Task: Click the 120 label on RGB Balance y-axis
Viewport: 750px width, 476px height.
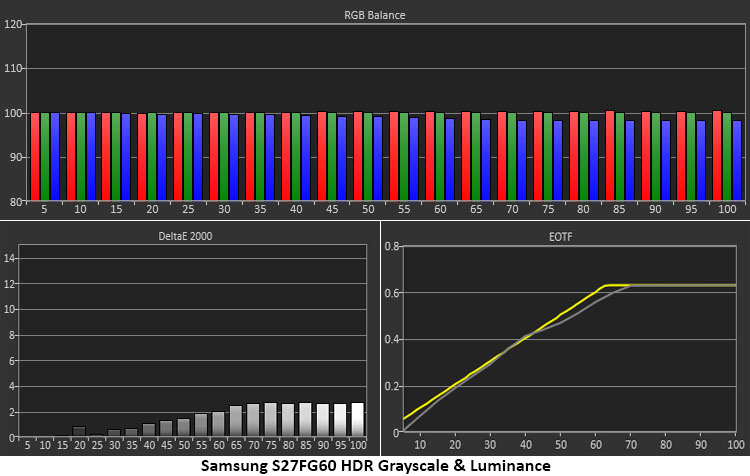Action: [13, 24]
